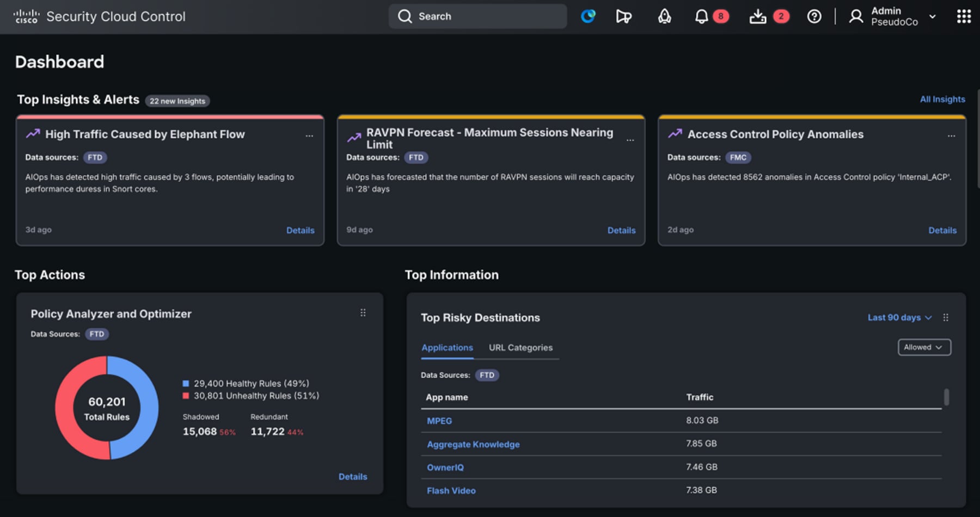The height and width of the screenshot is (517, 980).
Task: Open the notifications bell showing 8 alerts
Action: click(703, 16)
